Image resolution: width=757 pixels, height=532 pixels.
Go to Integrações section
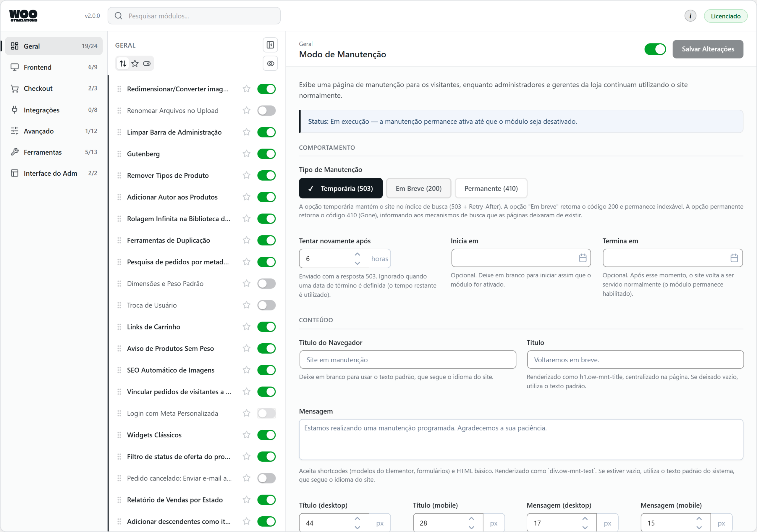click(54, 110)
